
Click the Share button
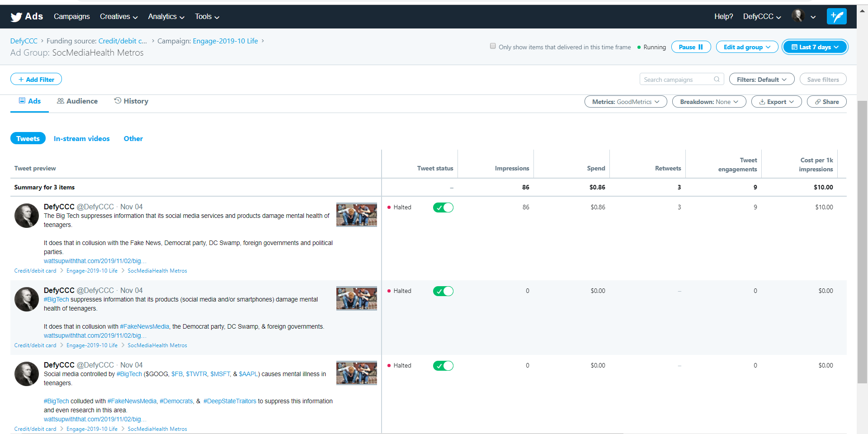pyautogui.click(x=826, y=102)
